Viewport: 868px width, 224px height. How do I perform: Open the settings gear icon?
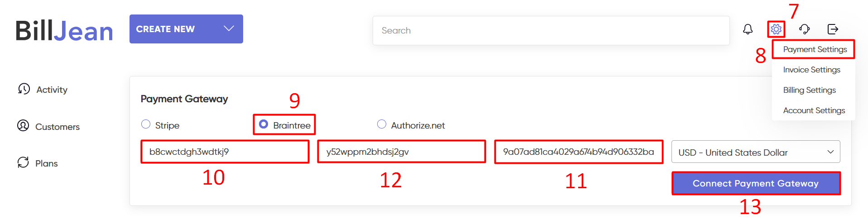(x=776, y=29)
